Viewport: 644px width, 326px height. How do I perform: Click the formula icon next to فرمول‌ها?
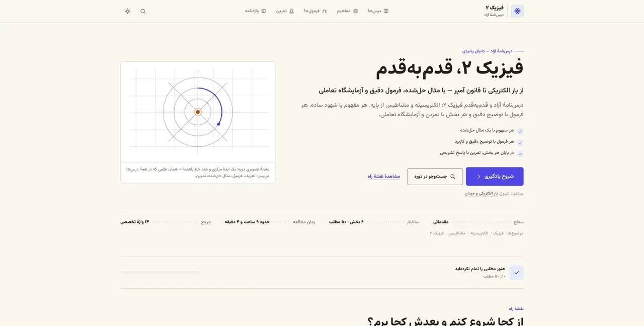click(x=325, y=11)
